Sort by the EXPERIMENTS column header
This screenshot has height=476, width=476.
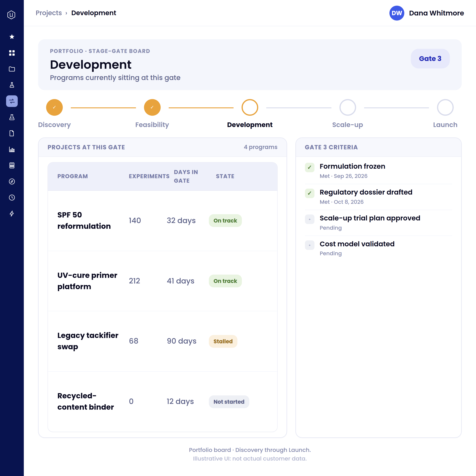(149, 176)
